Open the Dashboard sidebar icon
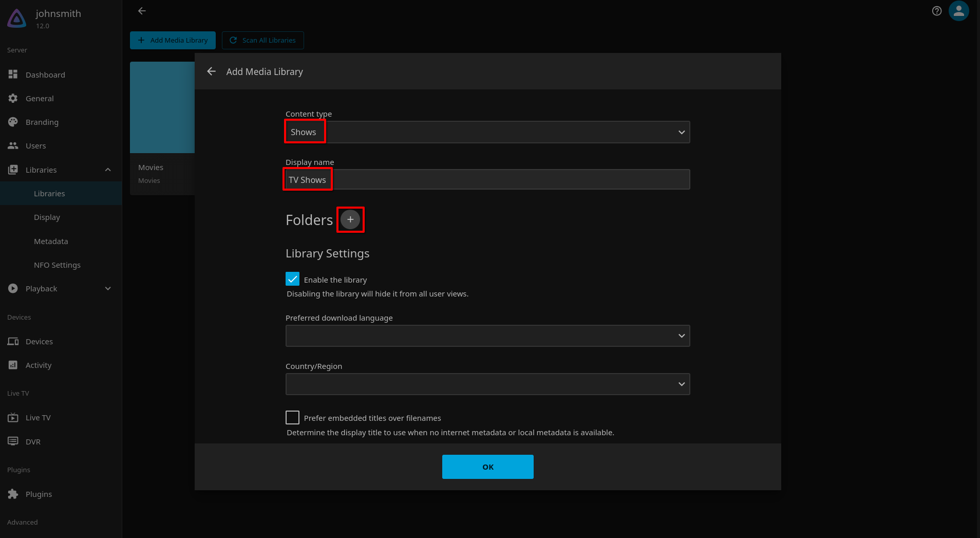 (x=13, y=75)
